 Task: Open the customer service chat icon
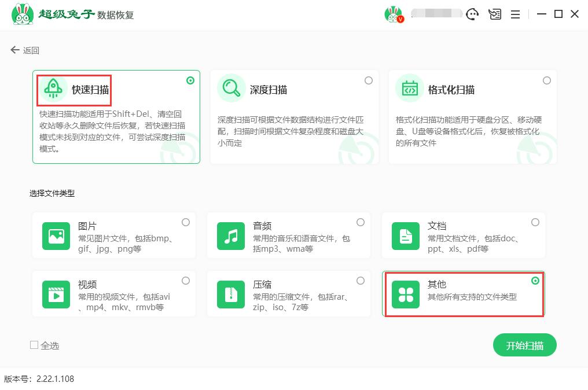click(472, 14)
